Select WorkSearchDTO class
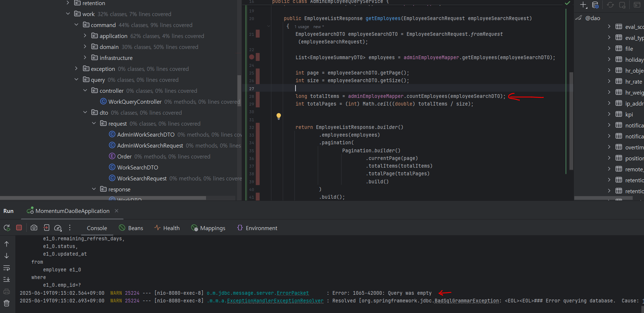Viewport: 644px width, 313px height. tap(138, 167)
